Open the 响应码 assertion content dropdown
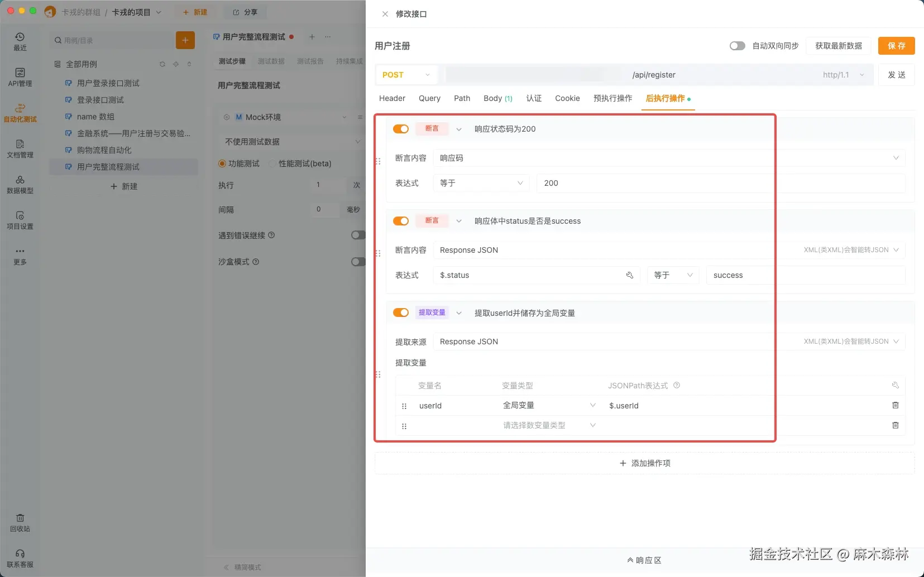 pyautogui.click(x=669, y=158)
